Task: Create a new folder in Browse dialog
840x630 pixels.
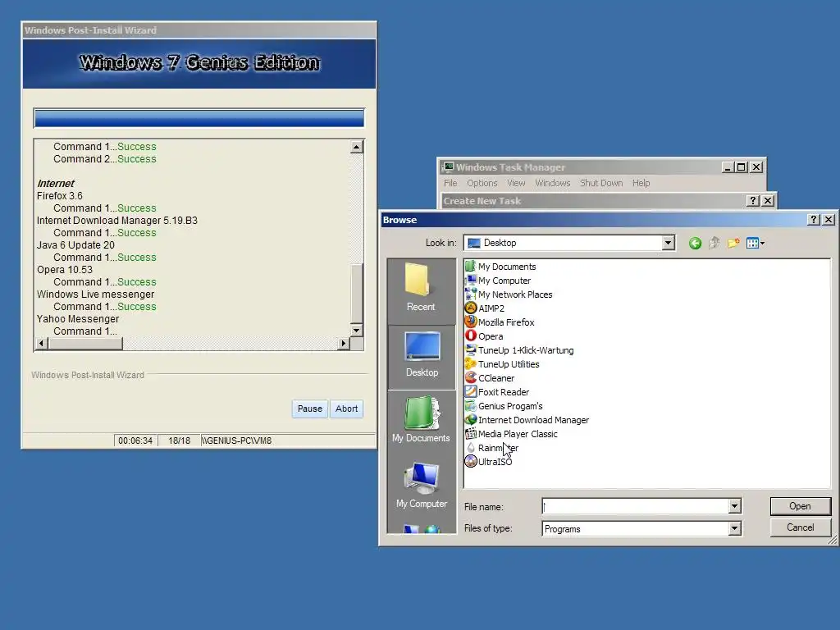Action: 733,243
